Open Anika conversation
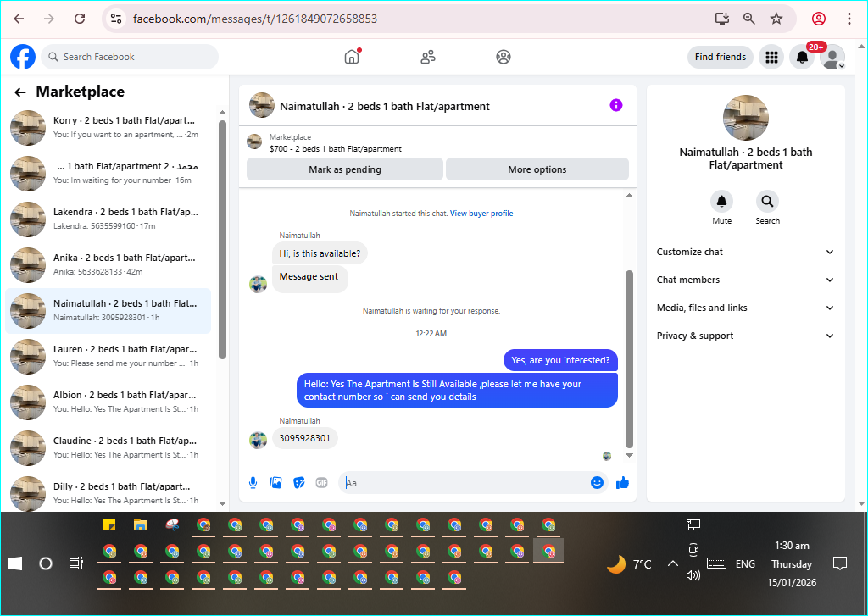Viewport: 868px width, 616px height. [108, 265]
